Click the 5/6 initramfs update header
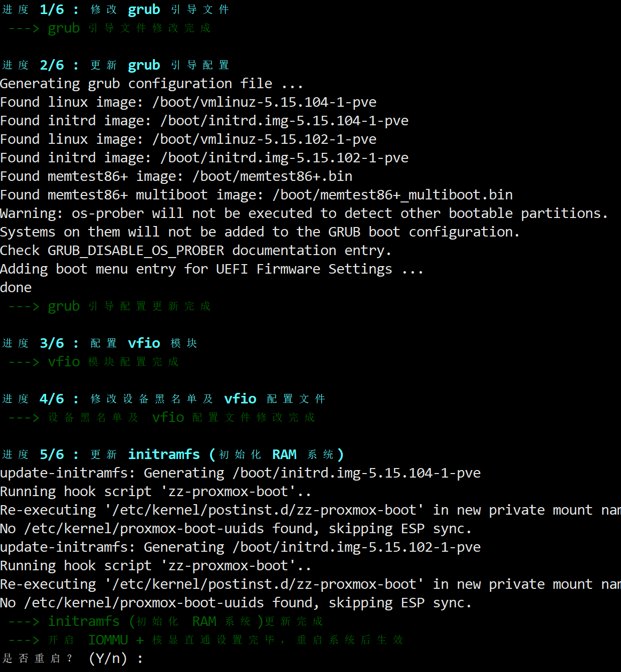 tap(173, 455)
